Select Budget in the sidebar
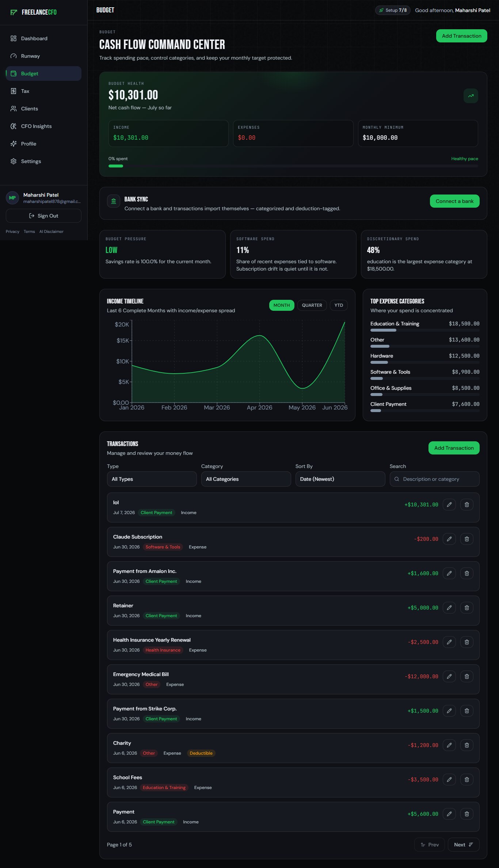The image size is (499, 868). (43, 73)
